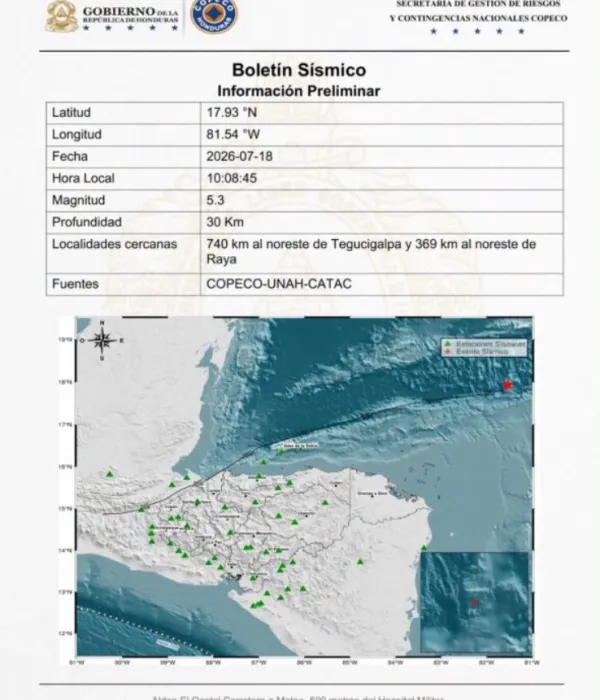Click the Islas de la Bahía map label
The width and height of the screenshot is (600, 700).
(x=301, y=445)
